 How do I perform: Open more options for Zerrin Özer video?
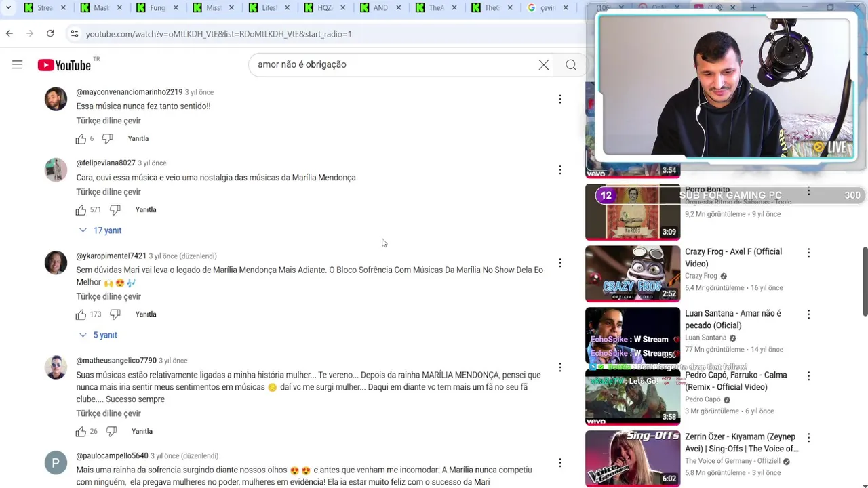coord(808,438)
